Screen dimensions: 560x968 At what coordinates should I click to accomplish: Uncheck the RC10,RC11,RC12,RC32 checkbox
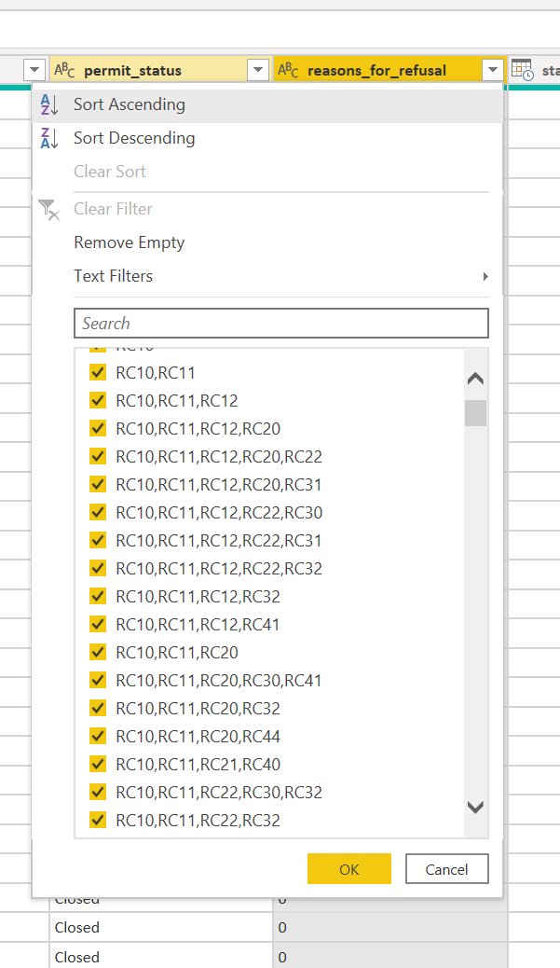coord(98,596)
